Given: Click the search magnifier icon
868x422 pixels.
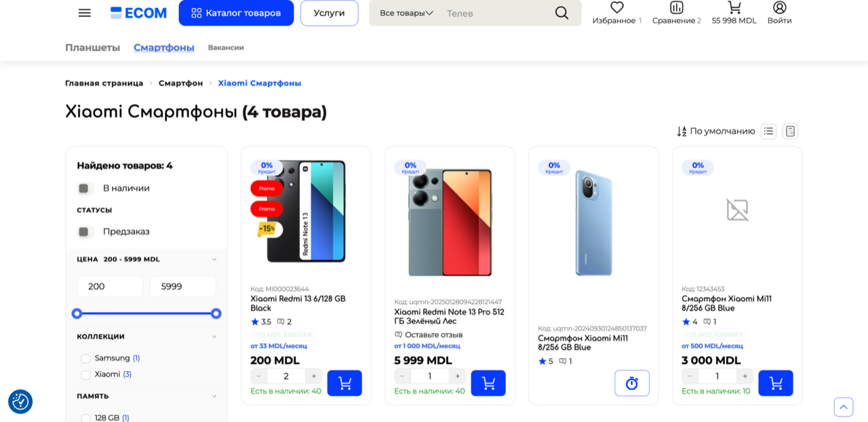Looking at the screenshot, I should [x=561, y=13].
